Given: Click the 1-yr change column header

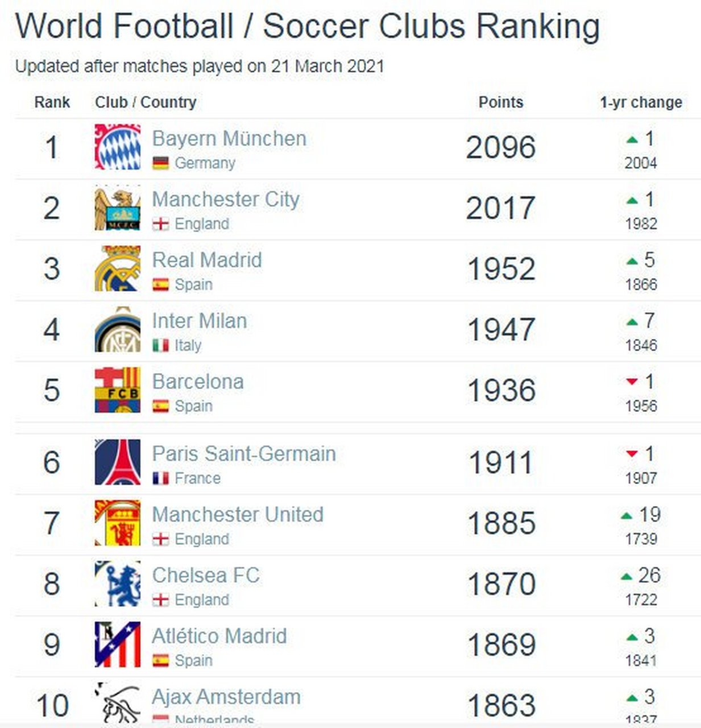Looking at the screenshot, I should click(641, 102).
